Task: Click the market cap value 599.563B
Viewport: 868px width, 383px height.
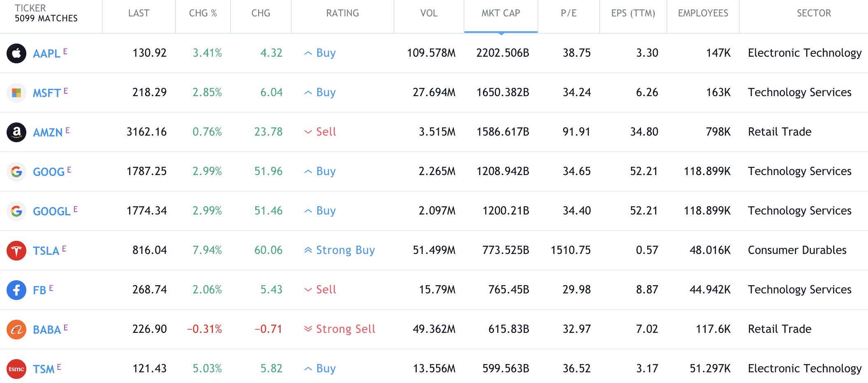Action: point(506,369)
